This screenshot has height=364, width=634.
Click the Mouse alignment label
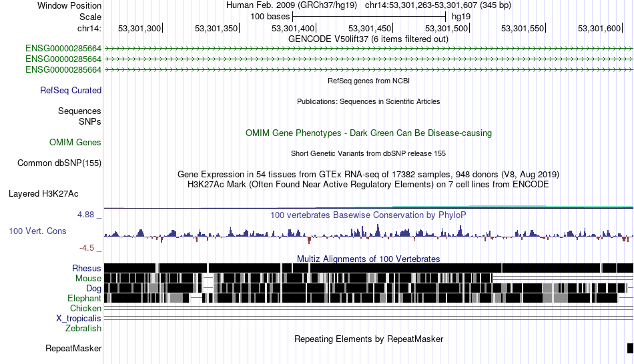click(x=88, y=279)
